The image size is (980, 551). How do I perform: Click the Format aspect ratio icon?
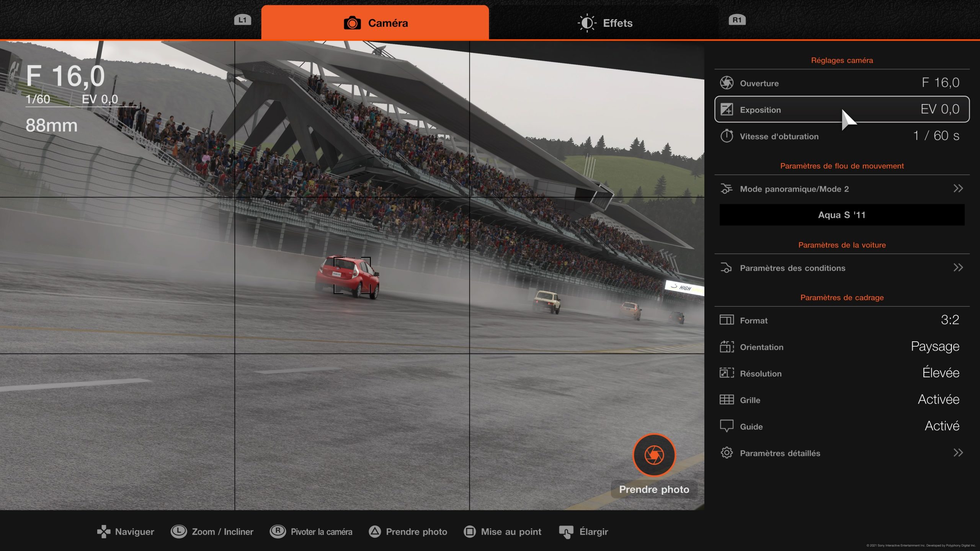726,320
